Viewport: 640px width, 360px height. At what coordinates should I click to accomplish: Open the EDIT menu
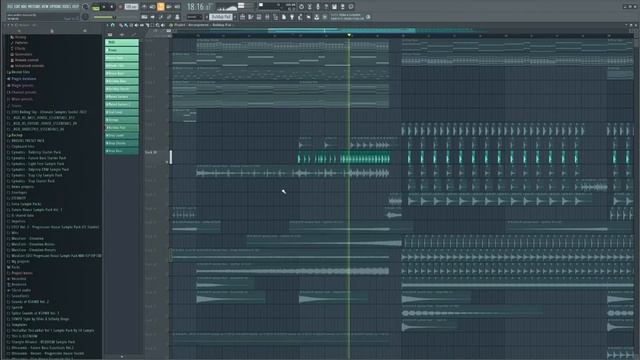pos(17,7)
